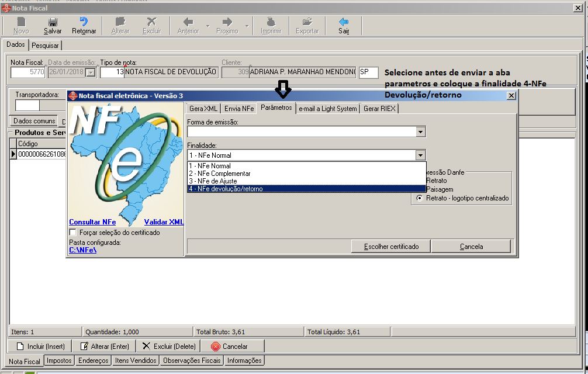Click the Consultar NFe link

[x=92, y=222]
